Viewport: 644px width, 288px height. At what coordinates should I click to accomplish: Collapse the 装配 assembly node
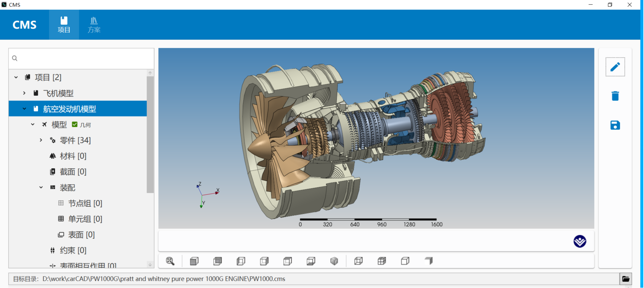click(41, 187)
